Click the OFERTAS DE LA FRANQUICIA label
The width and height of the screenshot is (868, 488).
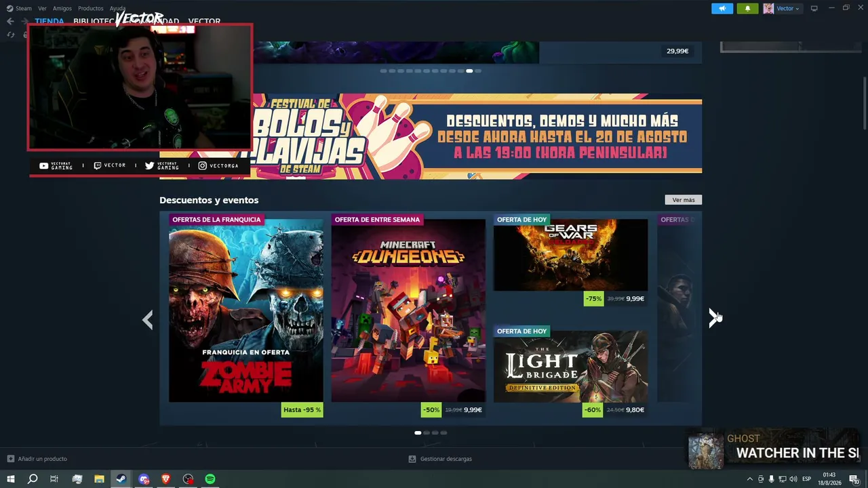216,220
